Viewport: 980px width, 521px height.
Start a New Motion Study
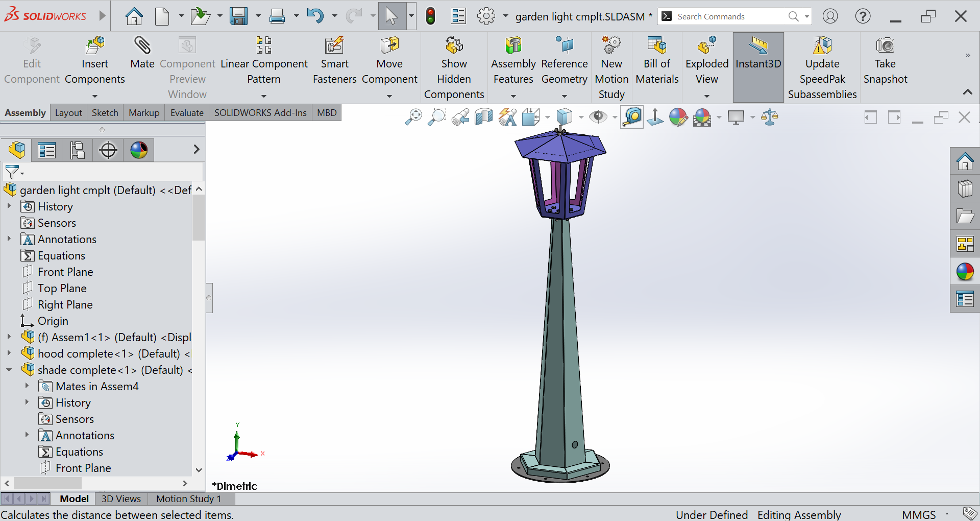[611, 68]
